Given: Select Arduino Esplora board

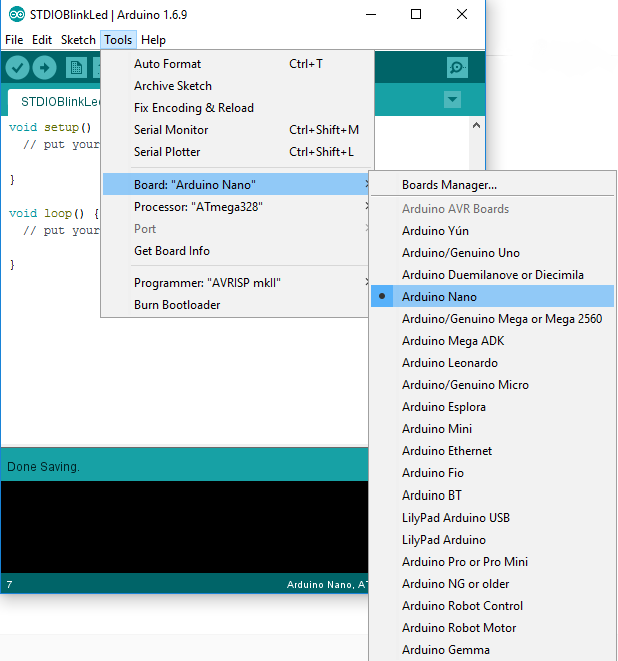Looking at the screenshot, I should tap(492, 406).
